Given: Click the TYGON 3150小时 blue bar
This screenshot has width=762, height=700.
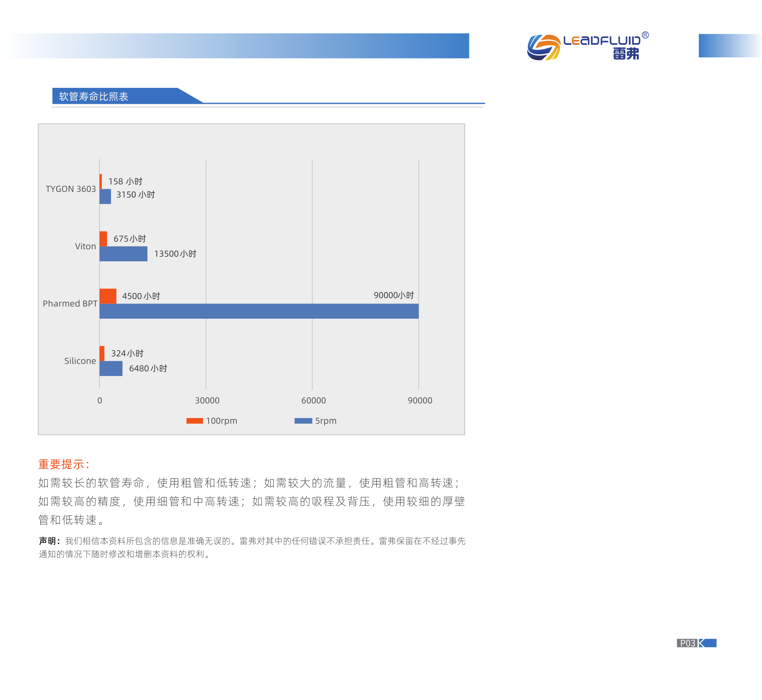Looking at the screenshot, I should [105, 196].
